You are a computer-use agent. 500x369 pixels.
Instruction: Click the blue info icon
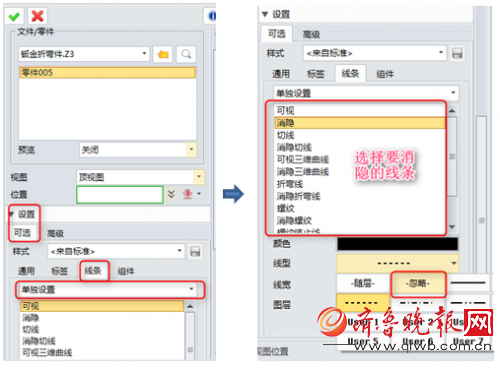(x=211, y=16)
